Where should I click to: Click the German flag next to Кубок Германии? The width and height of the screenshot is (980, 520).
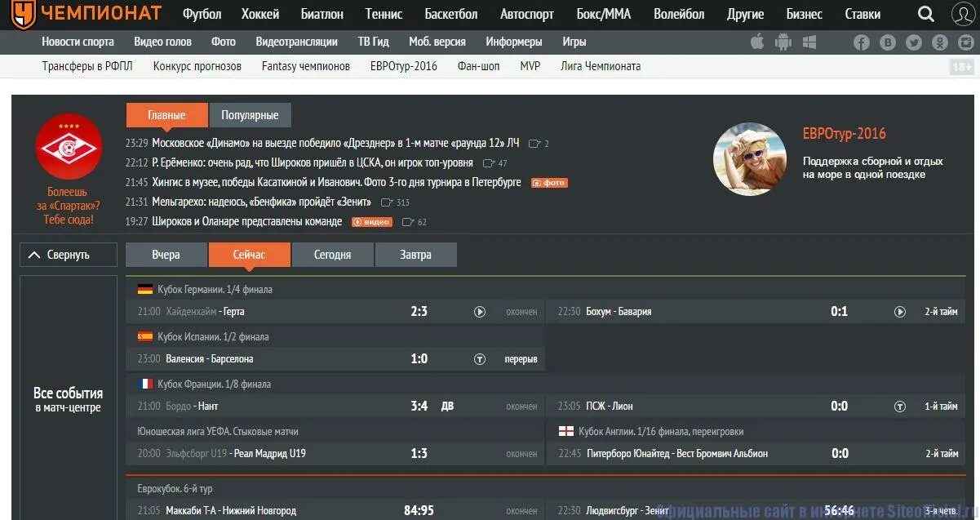pyautogui.click(x=145, y=289)
